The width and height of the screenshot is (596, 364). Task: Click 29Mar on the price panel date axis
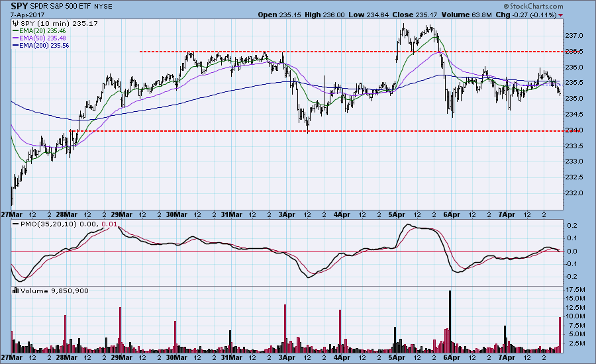(x=122, y=214)
